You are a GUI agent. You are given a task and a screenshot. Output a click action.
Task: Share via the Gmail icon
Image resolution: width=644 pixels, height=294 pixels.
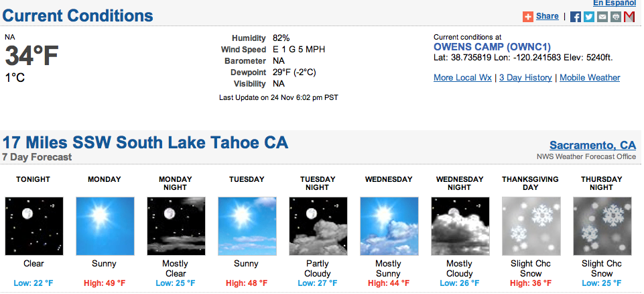[629, 17]
